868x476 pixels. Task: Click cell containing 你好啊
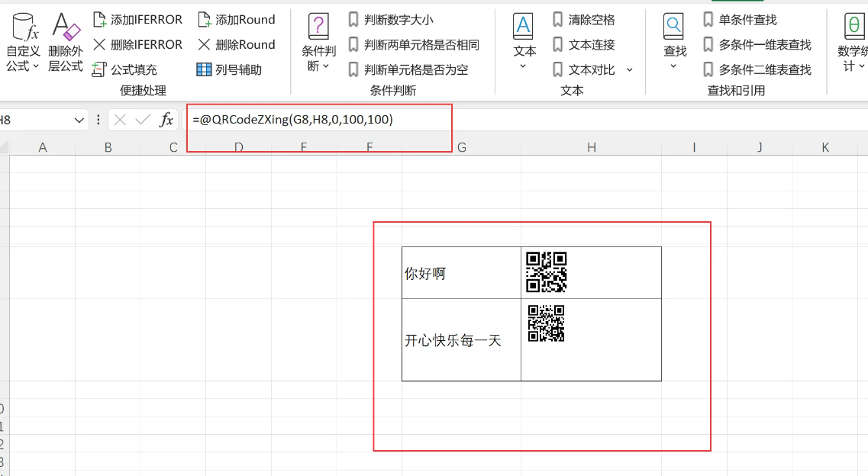pos(461,273)
